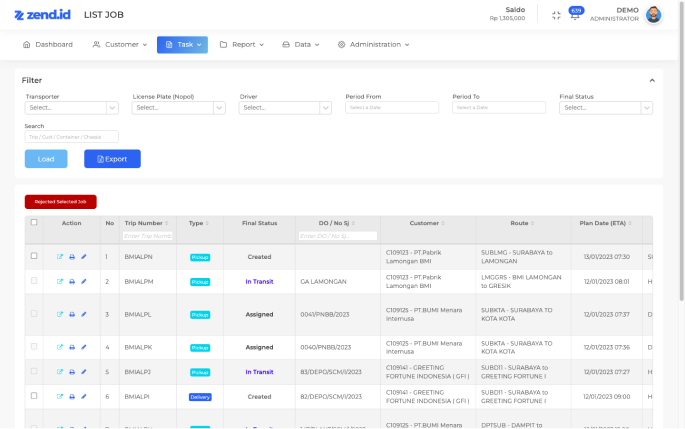Screen dimensions: 685x429
Task: Check the box for row BMIALPL
Action: (x=34, y=314)
